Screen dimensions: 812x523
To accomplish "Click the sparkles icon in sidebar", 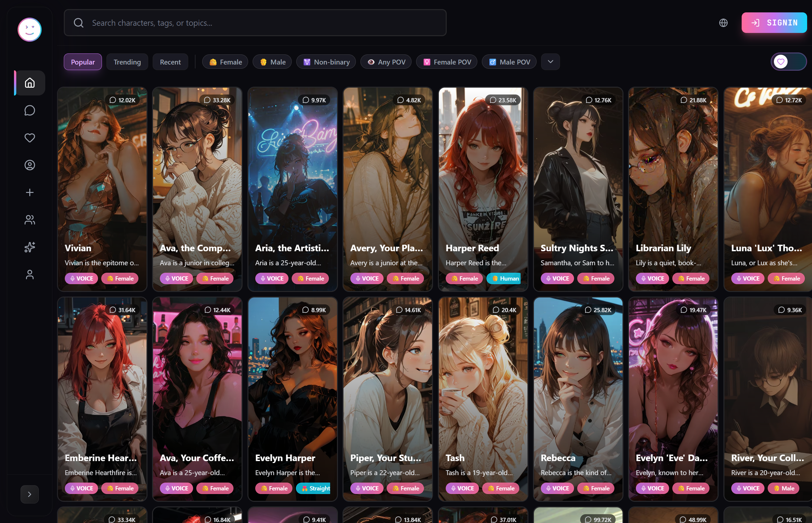I will click(30, 247).
